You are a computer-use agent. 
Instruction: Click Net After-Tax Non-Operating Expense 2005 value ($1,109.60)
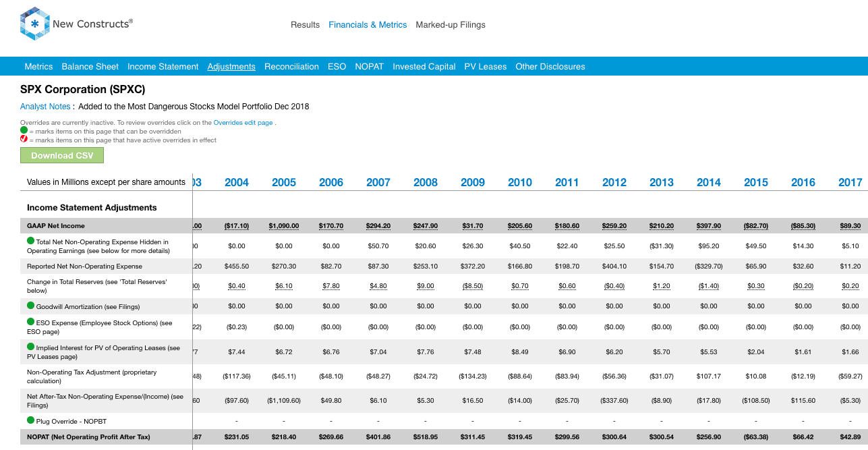[284, 401]
